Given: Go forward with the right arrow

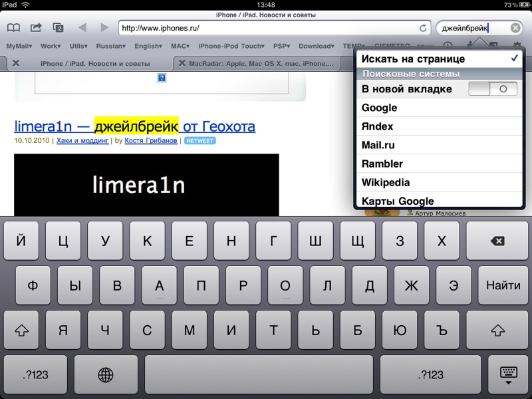Looking at the screenshot, I should (104, 27).
